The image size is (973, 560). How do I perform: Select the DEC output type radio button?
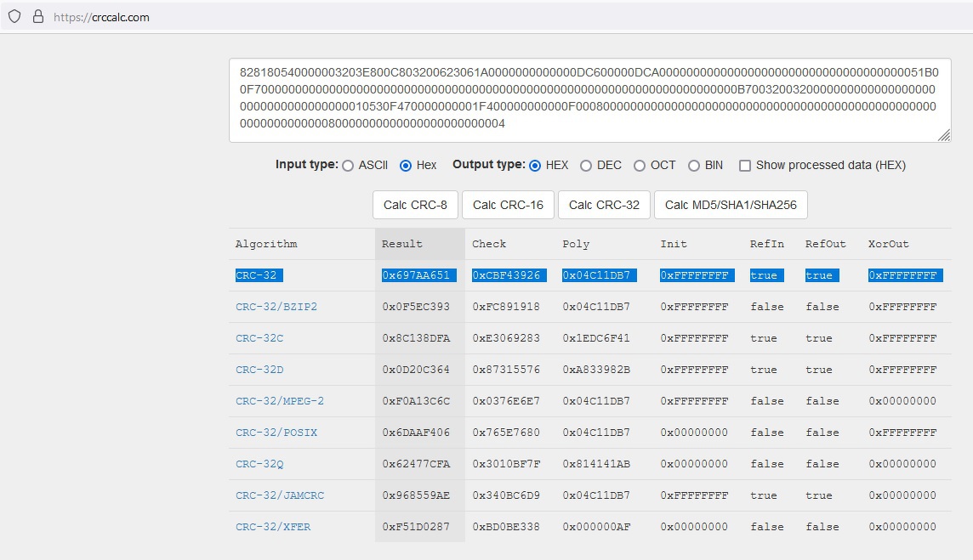coord(586,166)
